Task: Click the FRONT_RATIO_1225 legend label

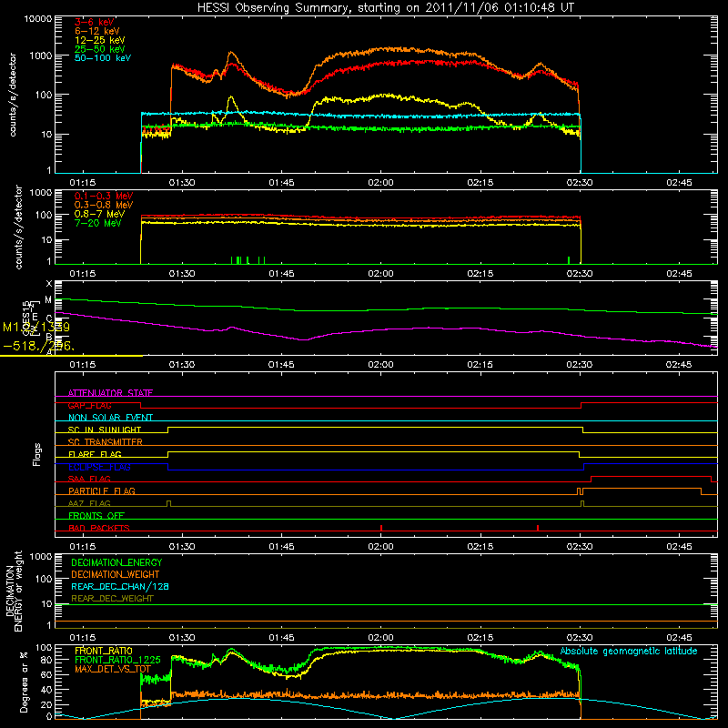Action: coord(118,660)
